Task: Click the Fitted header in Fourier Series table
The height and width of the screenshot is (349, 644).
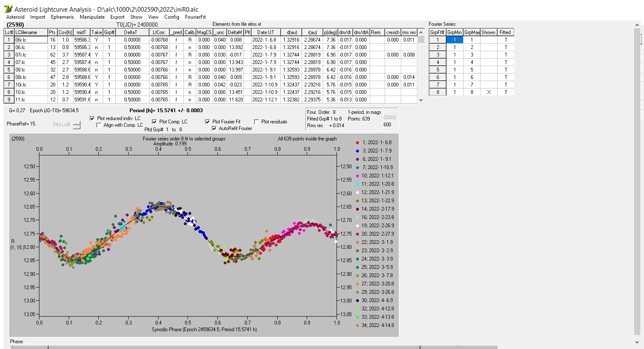Action: click(505, 32)
